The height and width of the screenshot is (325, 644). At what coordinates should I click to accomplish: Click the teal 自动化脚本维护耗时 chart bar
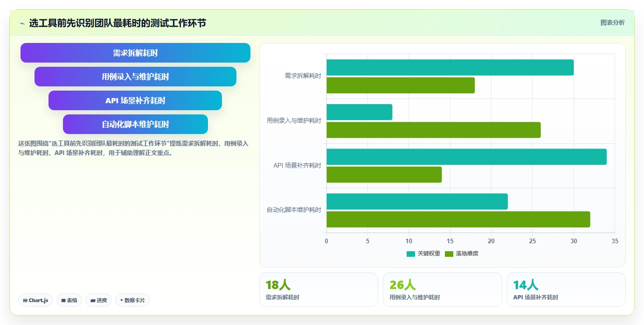point(417,202)
